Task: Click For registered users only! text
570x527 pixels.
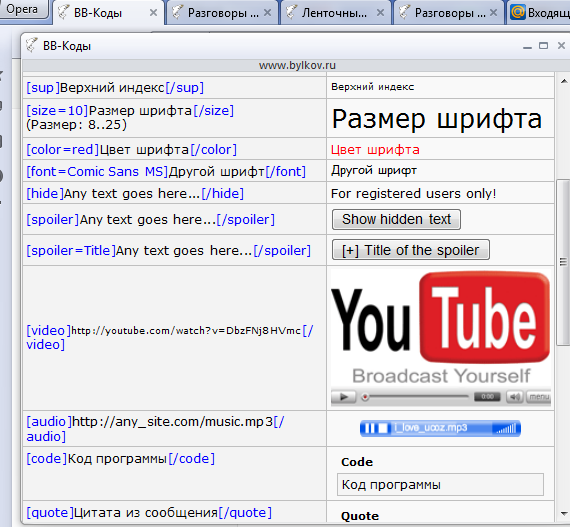Action: (x=413, y=194)
